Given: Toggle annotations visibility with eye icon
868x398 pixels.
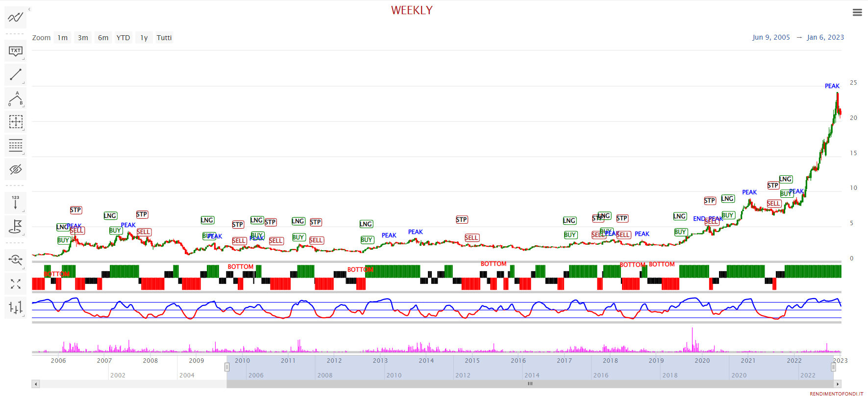Looking at the screenshot, I should (15, 169).
